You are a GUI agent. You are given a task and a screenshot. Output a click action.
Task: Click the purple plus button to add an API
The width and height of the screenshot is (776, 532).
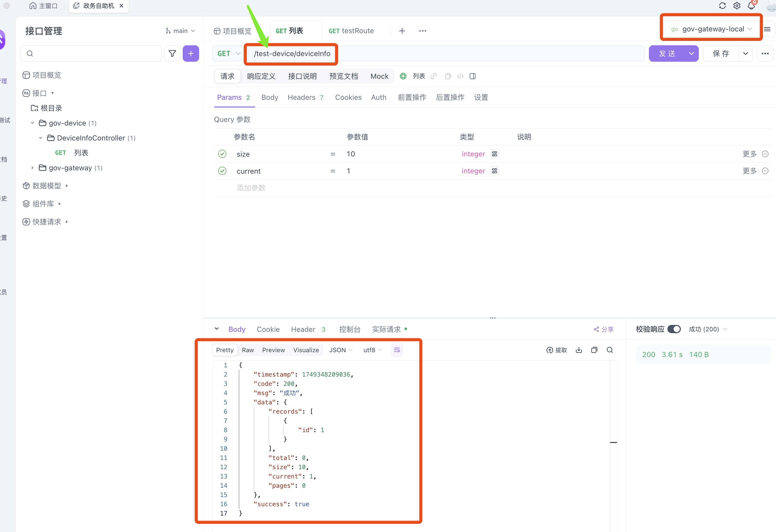tap(191, 54)
